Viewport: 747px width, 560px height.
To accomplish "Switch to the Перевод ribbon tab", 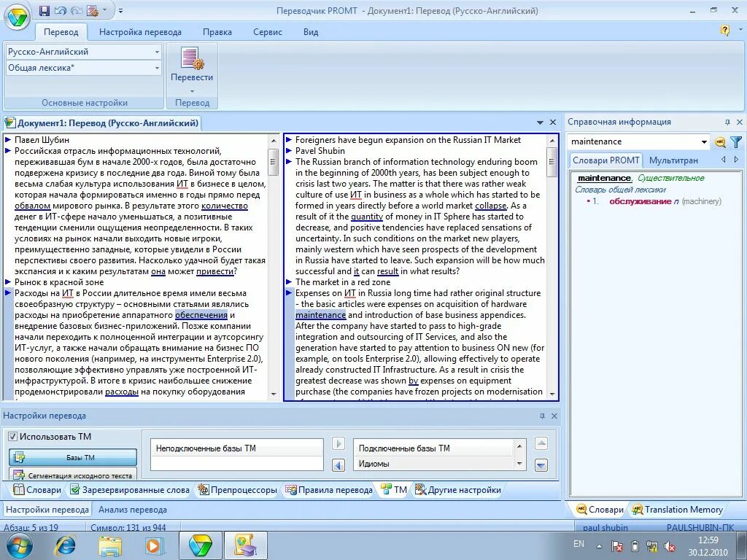I will coord(61,32).
